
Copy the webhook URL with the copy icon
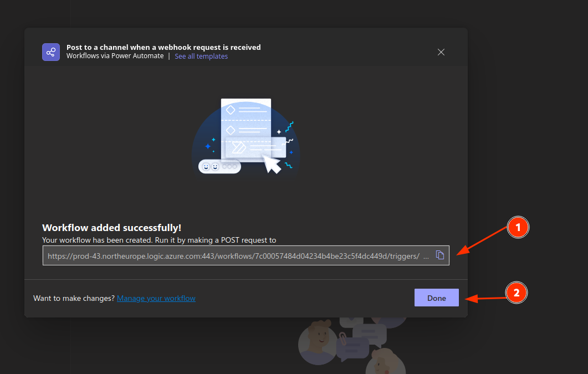(440, 255)
